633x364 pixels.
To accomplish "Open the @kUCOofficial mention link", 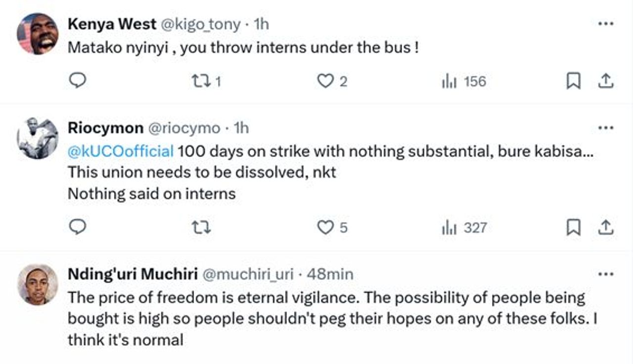I will click(120, 151).
